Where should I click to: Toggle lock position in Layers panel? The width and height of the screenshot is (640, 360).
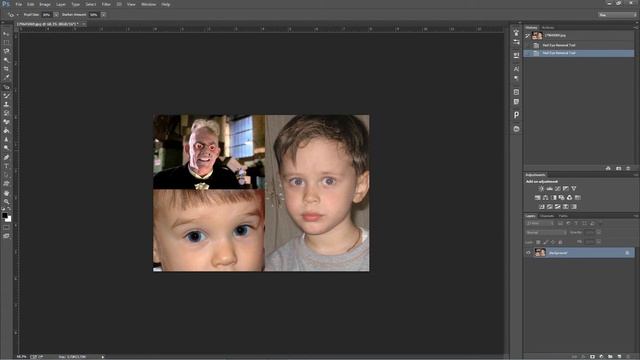coord(553,242)
